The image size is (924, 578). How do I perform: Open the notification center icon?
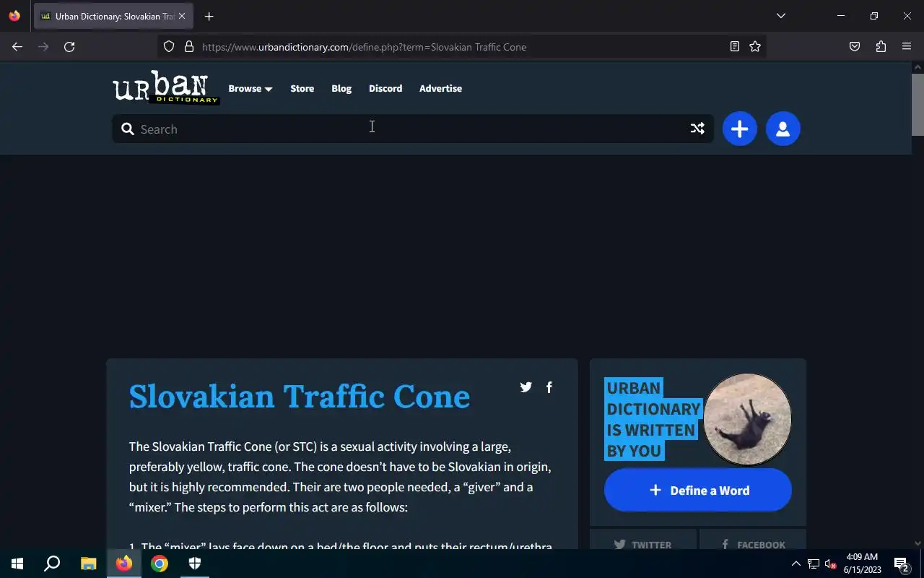pos(901,564)
